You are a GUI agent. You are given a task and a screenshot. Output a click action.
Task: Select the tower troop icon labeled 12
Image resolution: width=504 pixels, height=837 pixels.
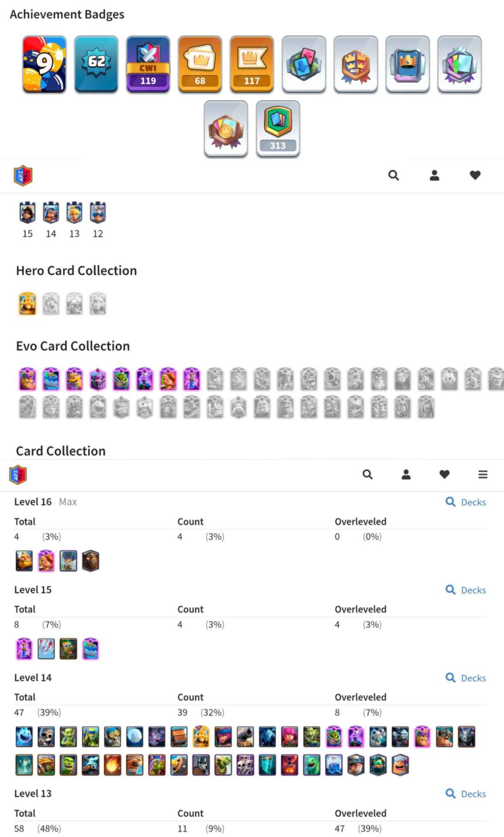(98, 213)
